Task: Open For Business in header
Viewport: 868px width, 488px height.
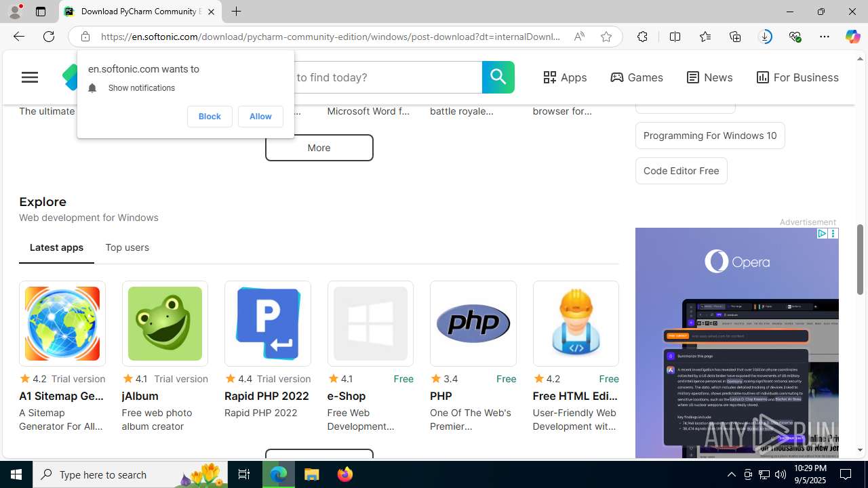Action: tap(797, 77)
